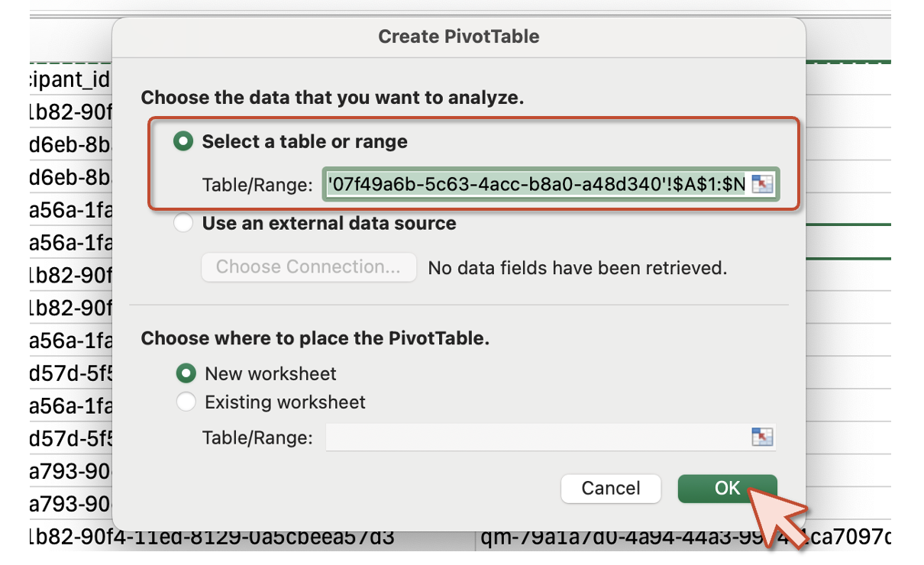Viewport: 924px width, 565px height.
Task: Pick the 'Existing worksheet' radio button
Action: coord(186,402)
